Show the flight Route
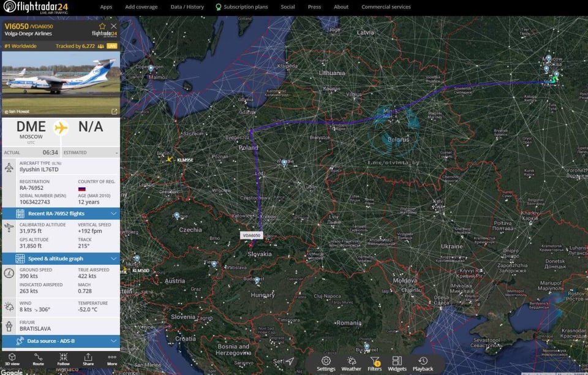This screenshot has height=375, width=588. click(38, 359)
